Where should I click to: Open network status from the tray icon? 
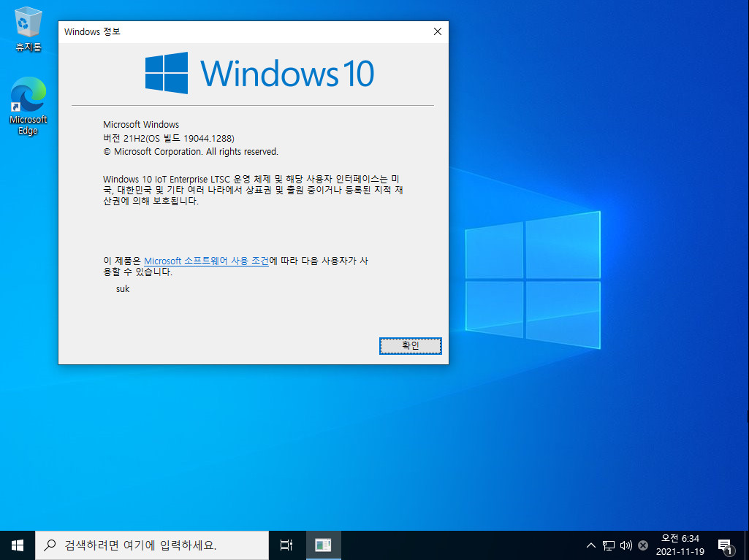click(x=608, y=545)
